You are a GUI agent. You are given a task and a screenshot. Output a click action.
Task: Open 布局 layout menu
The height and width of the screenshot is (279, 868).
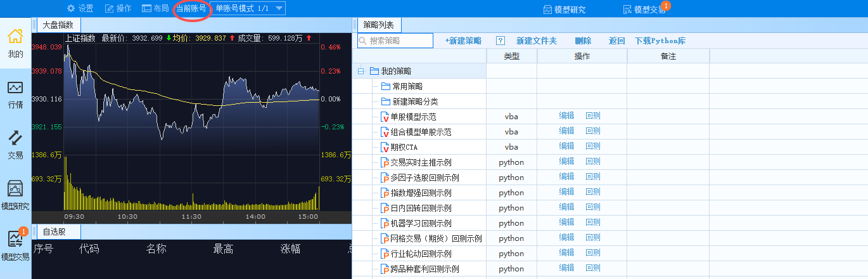[x=156, y=8]
